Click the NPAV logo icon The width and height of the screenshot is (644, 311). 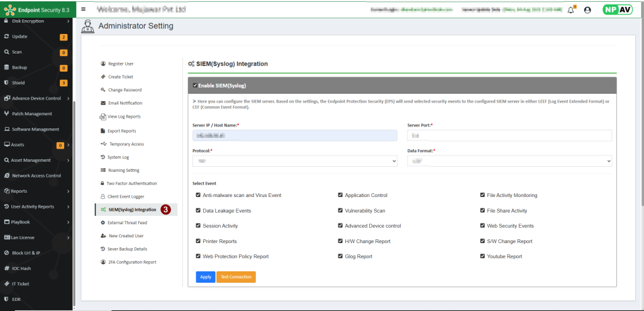(618, 10)
